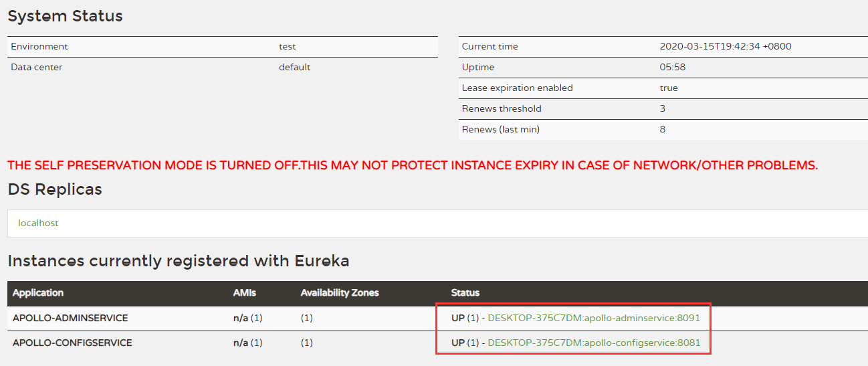Click the Availability Zones column header

pos(339,293)
